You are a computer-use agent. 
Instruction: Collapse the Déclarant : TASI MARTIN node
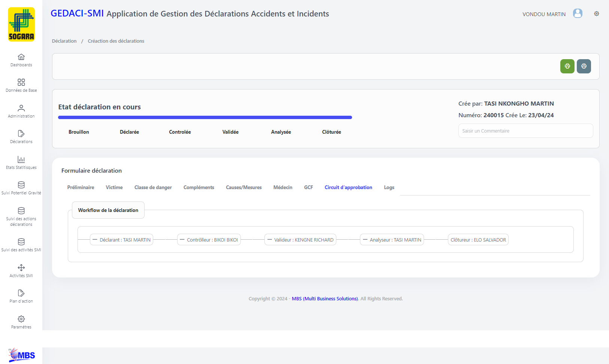(x=95, y=240)
